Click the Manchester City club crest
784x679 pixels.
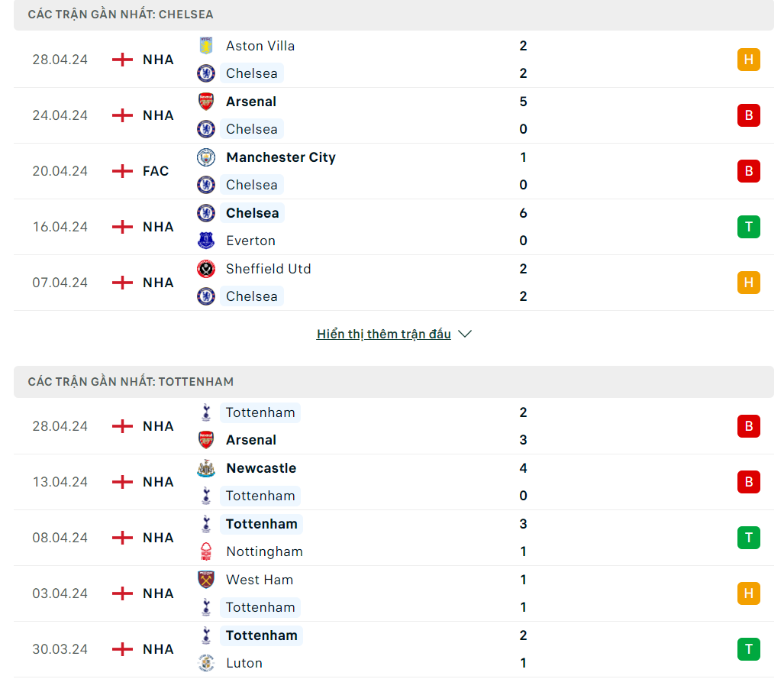coord(206,157)
